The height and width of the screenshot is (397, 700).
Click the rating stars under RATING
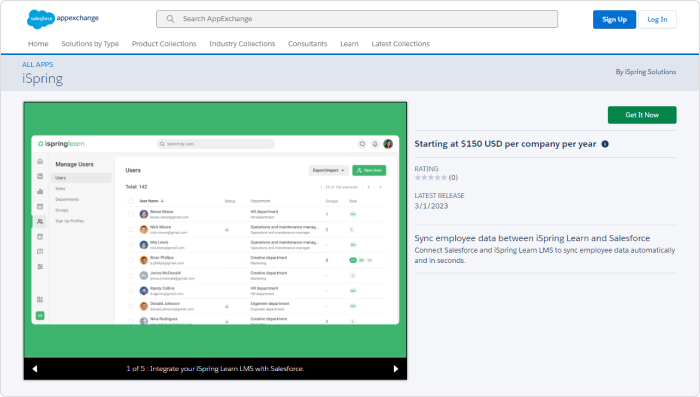[x=431, y=177]
